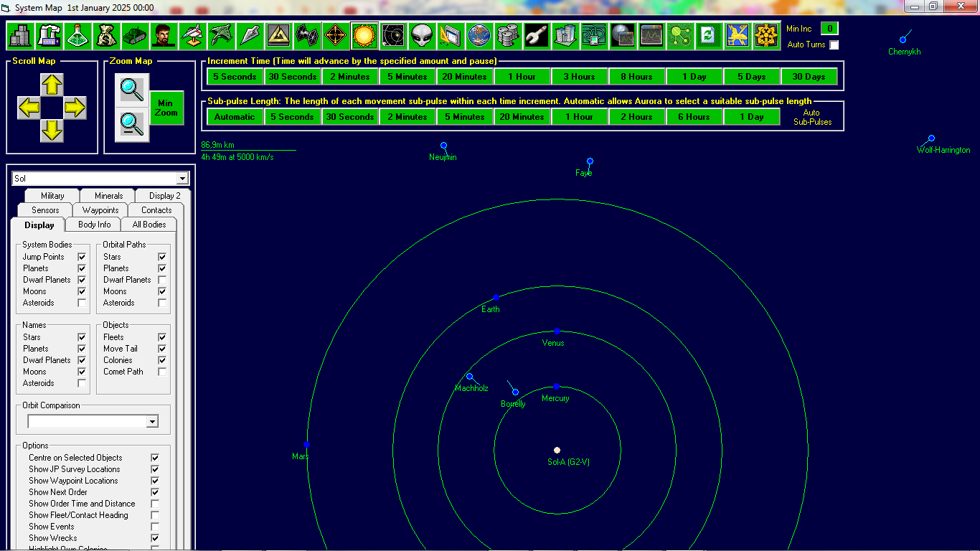Click the orange crosshair target icon
Image resolution: width=980 pixels, height=551 pixels.
coord(336,34)
